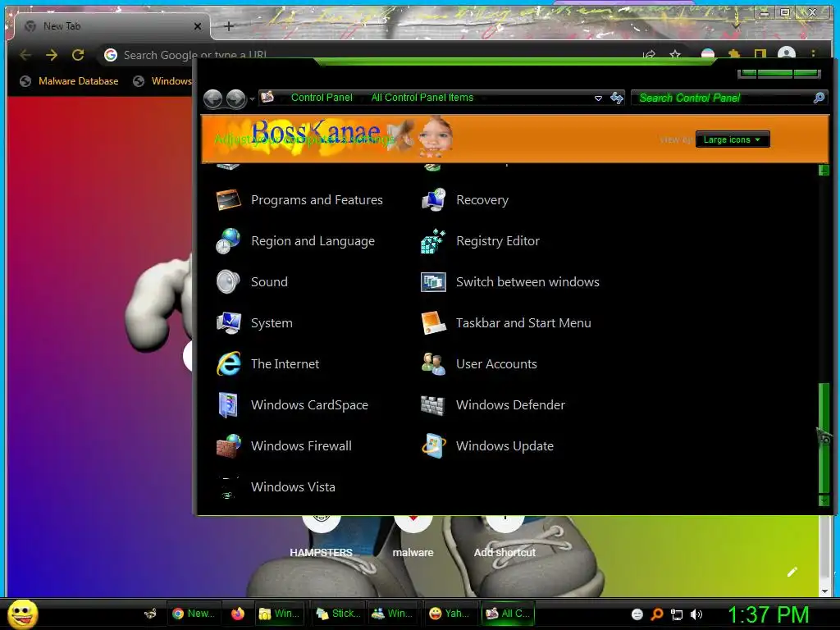Open the View by Large icons dropdown
840x630 pixels.
733,139
